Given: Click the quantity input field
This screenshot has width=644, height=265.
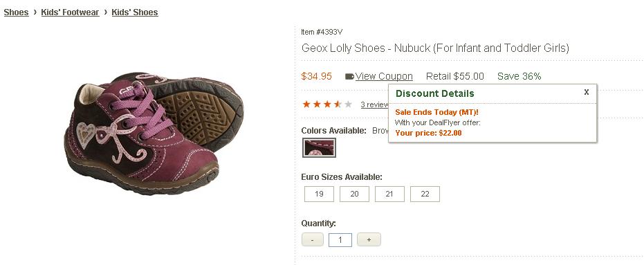Looking at the screenshot, I should coord(340,240).
